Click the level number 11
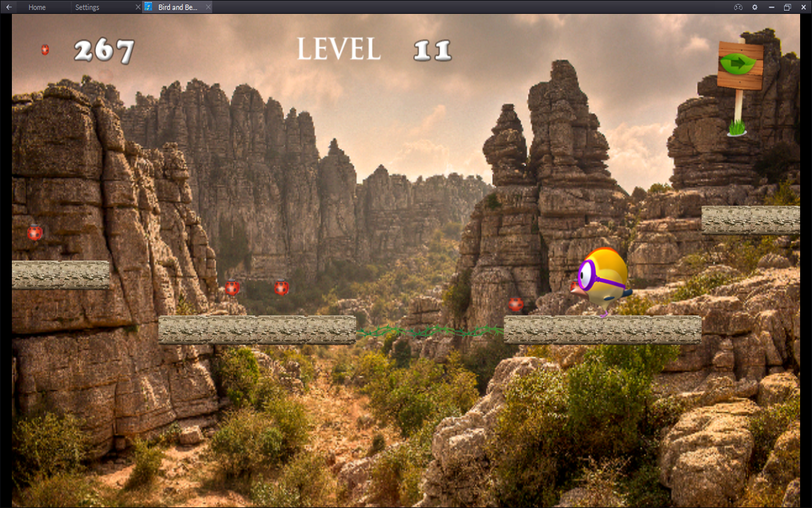812x508 pixels. (x=433, y=50)
